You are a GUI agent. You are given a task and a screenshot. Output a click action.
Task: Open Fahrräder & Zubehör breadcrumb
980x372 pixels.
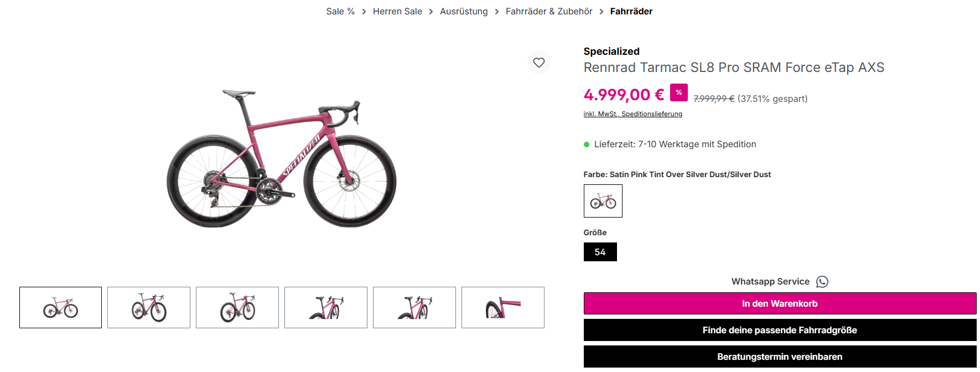coord(548,12)
